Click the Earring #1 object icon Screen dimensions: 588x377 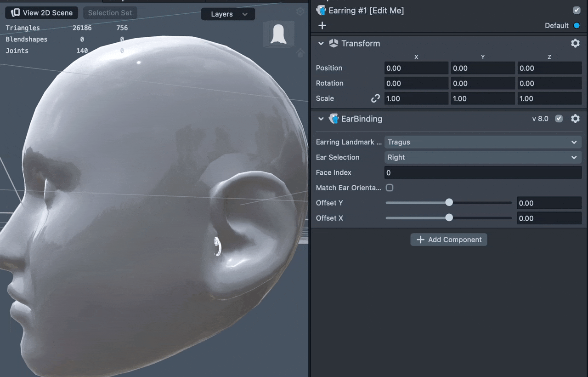(321, 10)
